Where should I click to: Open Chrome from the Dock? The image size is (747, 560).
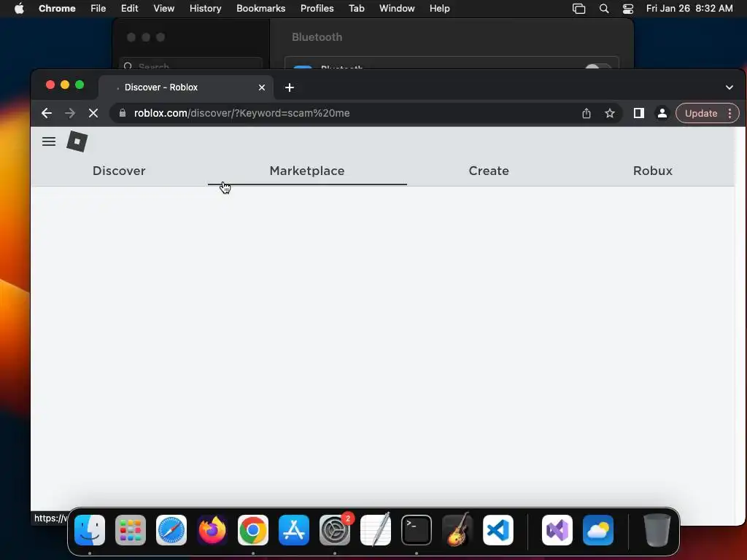tap(253, 530)
